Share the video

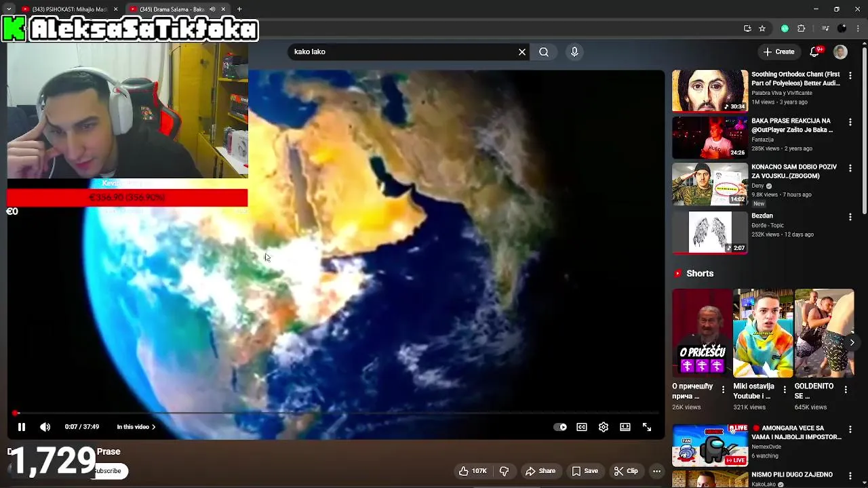pos(540,471)
